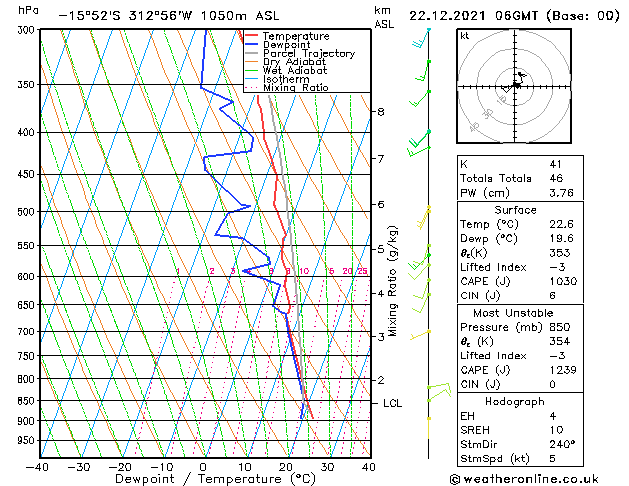Click the SREH value 10
Image resolution: width=629 pixels, height=486 pixels.
coord(556,430)
